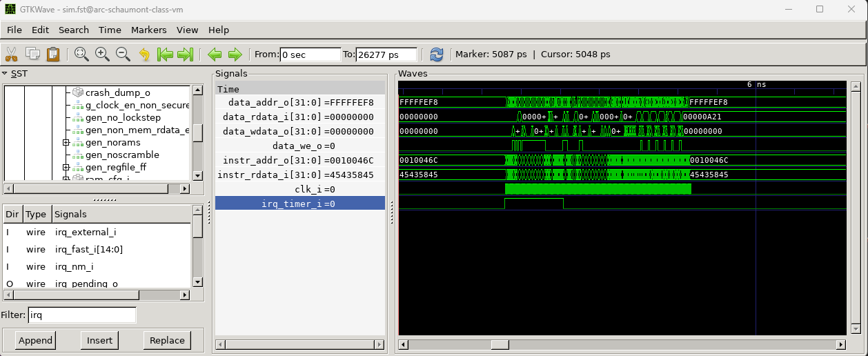Image resolution: width=868 pixels, height=356 pixels.
Task: Select irq_nm_i in the signal list
Action: click(97, 266)
